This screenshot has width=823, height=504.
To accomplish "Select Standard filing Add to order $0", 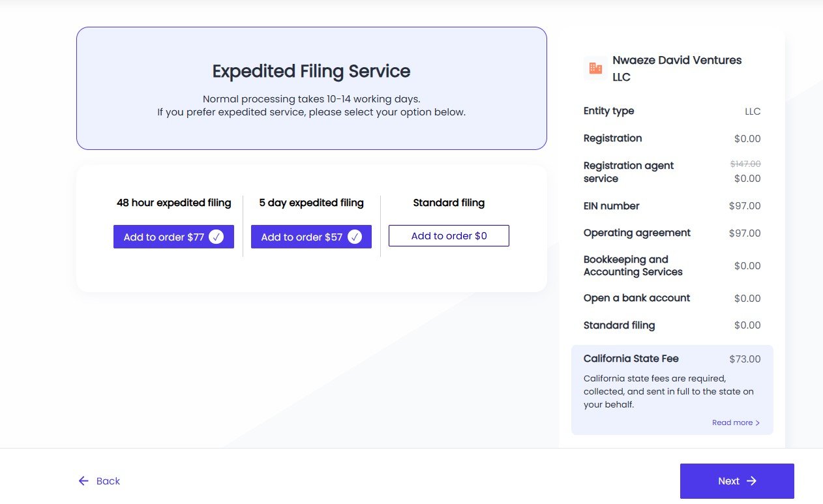I will point(449,236).
